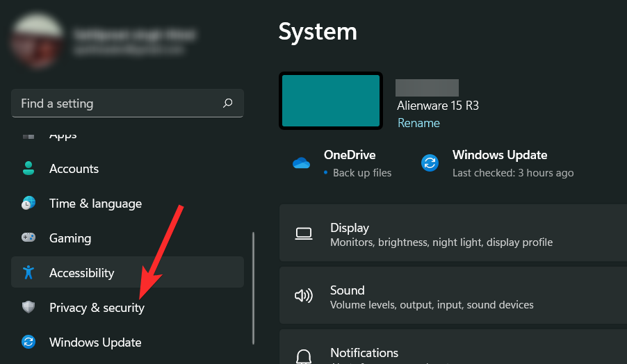Screen dimensions: 627x364
Task: Click the Sound speaker icon
Action: click(x=303, y=297)
